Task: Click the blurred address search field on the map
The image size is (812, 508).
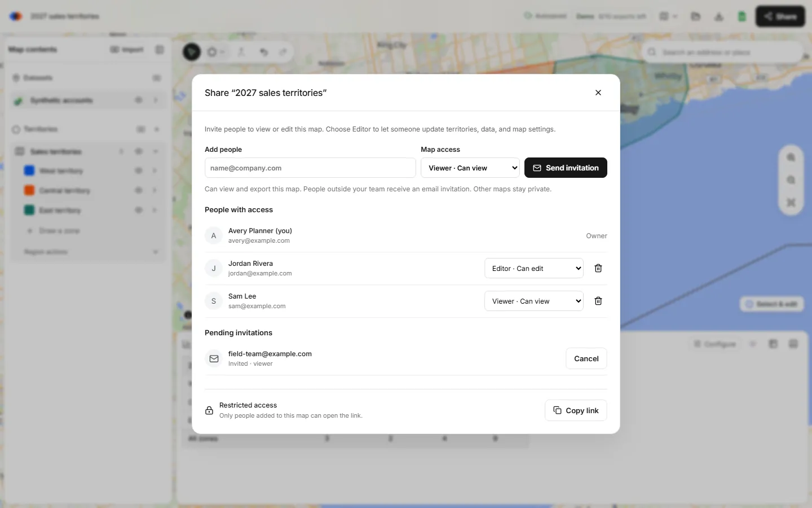Action: click(x=722, y=52)
